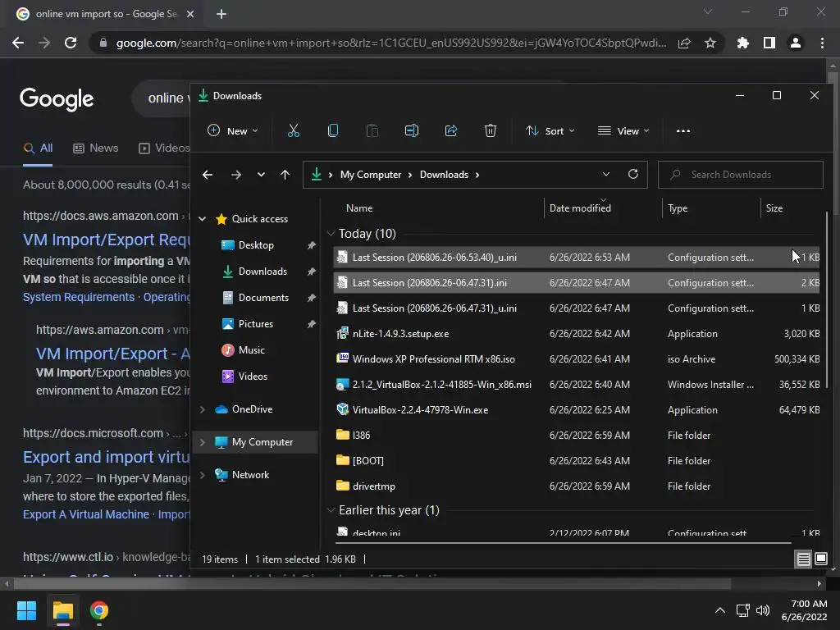Select the [BOOT] folder

point(577,461)
